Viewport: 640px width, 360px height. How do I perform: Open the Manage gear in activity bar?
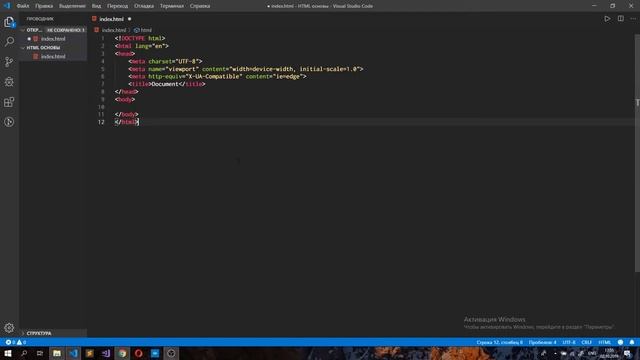9,328
